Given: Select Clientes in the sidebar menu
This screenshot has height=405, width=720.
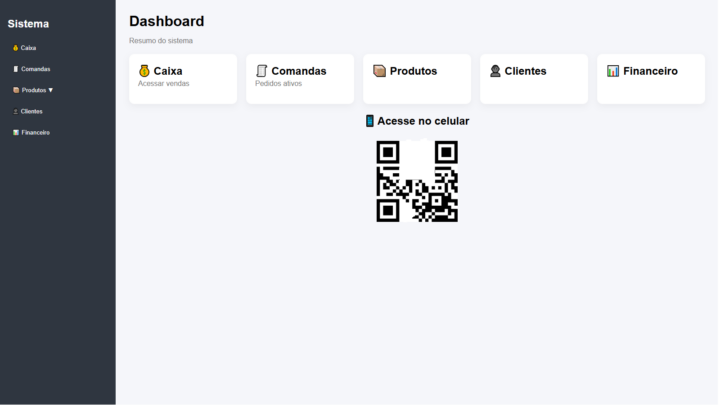Looking at the screenshot, I should 32,112.
